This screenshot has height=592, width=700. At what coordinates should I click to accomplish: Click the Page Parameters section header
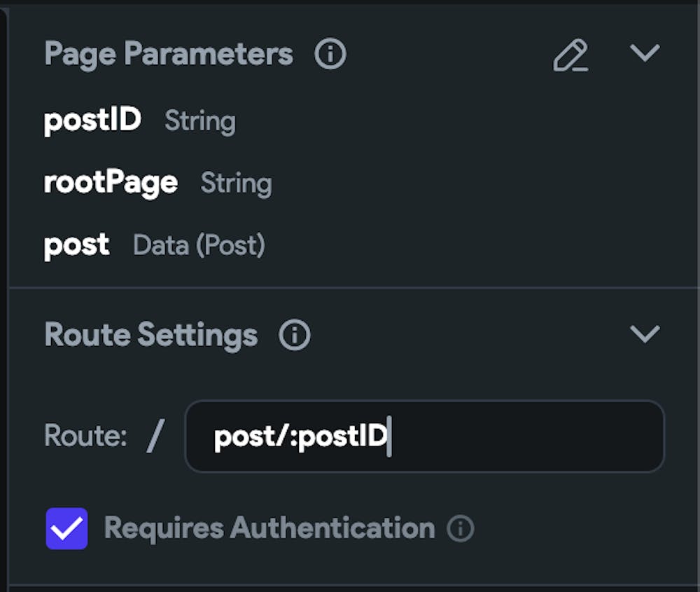click(x=168, y=54)
